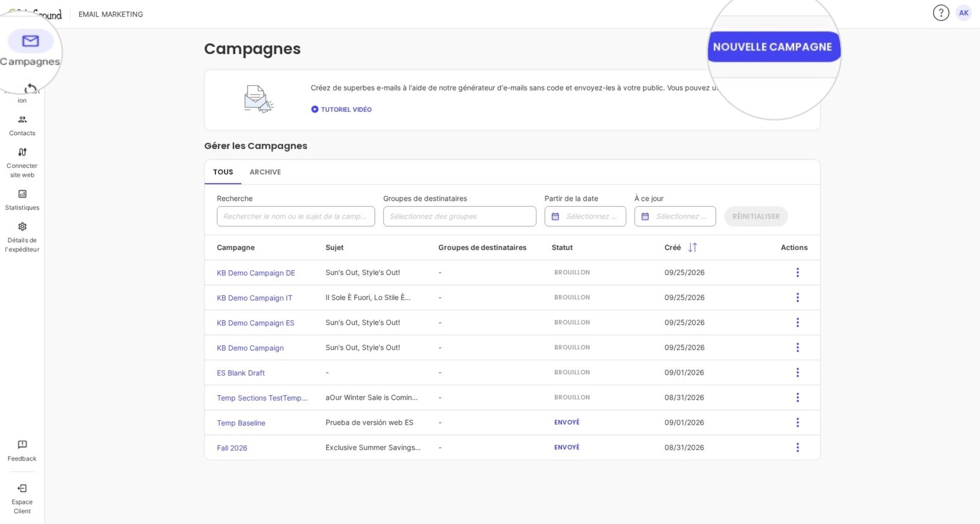The width and height of the screenshot is (980, 524).
Task: Open actions menu for KB Demo Campaign DE
Action: click(x=797, y=272)
